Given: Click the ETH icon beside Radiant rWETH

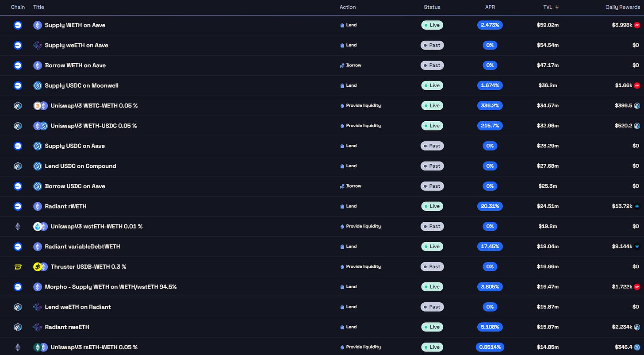Looking at the screenshot, I should (x=38, y=206).
